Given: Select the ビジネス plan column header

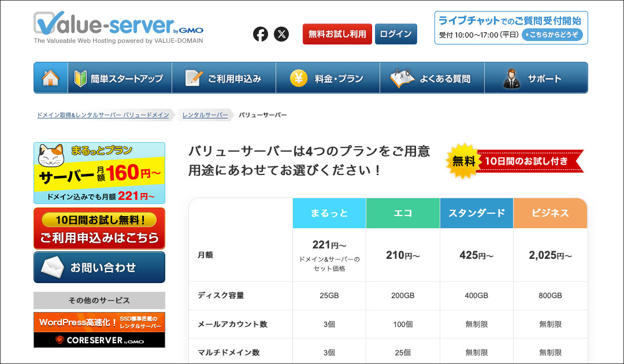Looking at the screenshot, I should pyautogui.click(x=551, y=213).
